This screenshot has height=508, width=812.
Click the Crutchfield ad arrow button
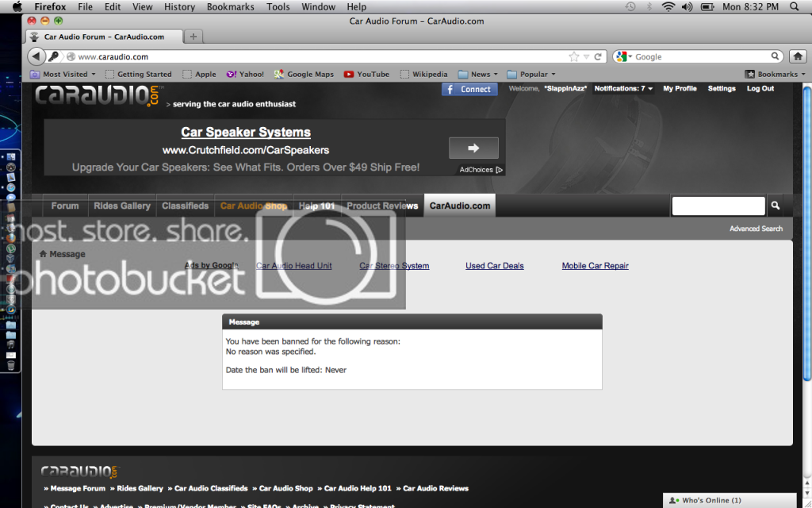[473, 148]
